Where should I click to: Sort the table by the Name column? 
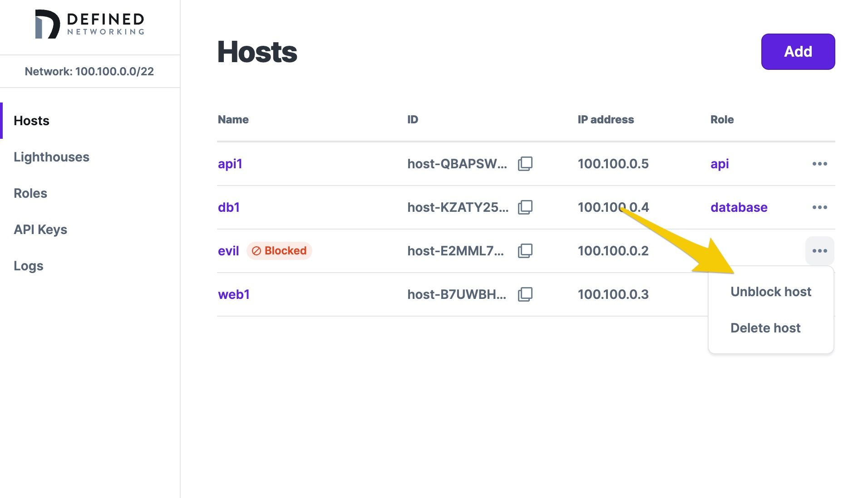point(232,119)
